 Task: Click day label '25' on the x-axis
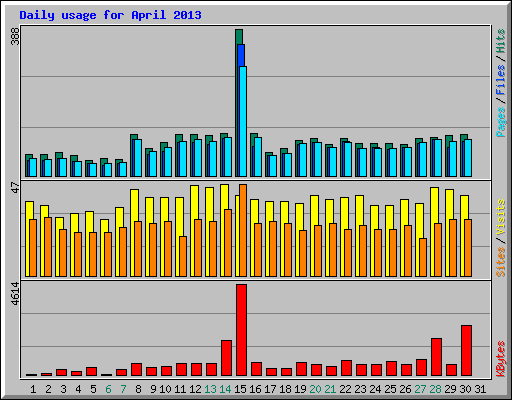pyautogui.click(x=390, y=389)
